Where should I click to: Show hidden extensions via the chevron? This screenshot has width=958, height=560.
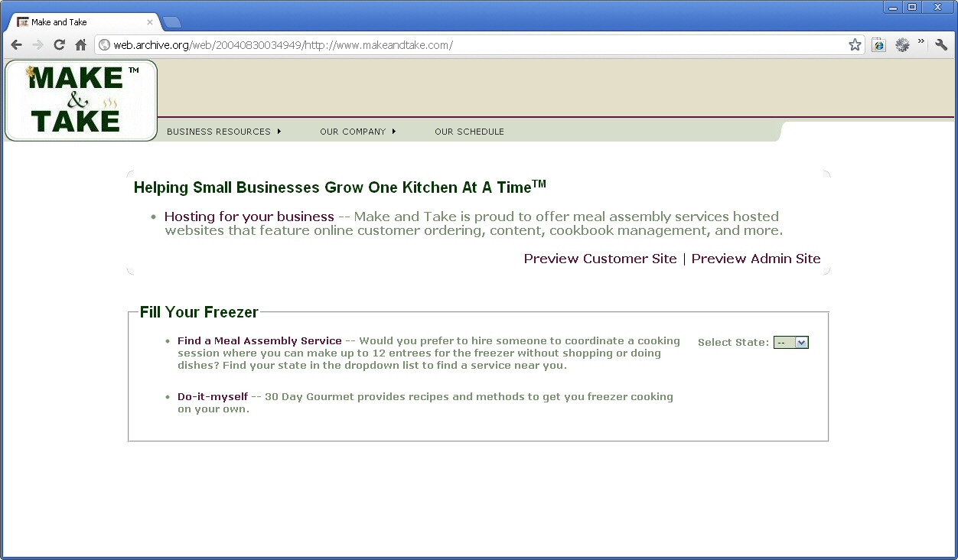921,41
